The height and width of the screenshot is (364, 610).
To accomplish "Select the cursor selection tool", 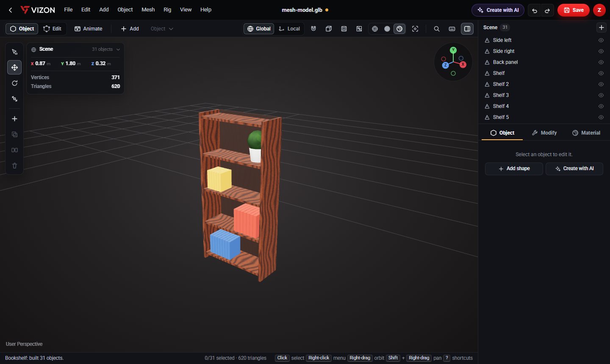I will click(x=14, y=52).
